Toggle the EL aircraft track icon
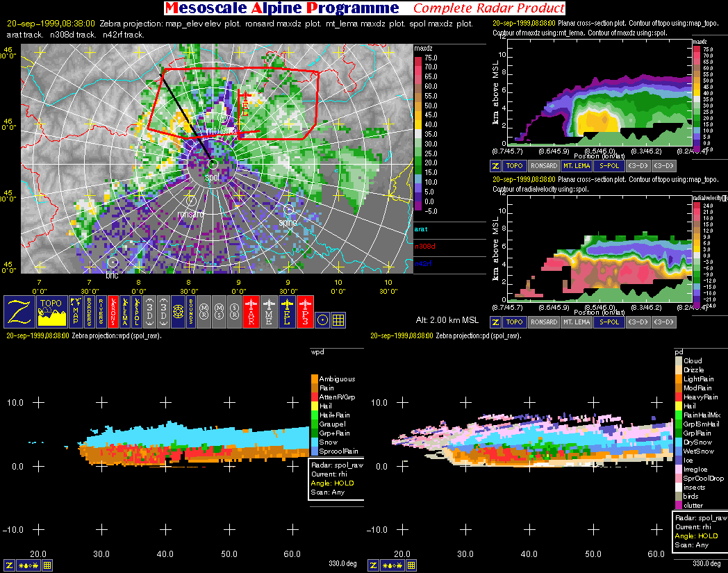Screen dimensions: 728x573 click(x=287, y=311)
